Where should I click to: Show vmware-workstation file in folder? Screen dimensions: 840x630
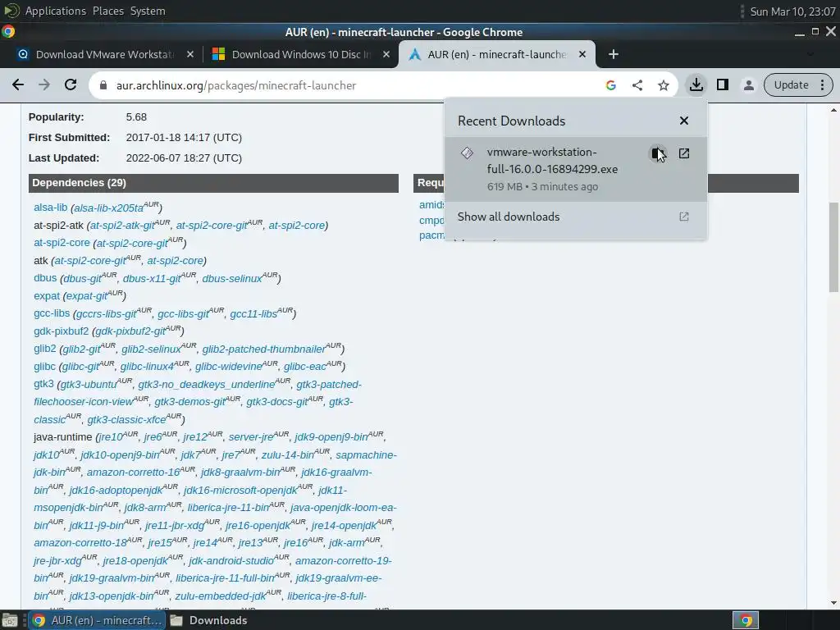pos(657,153)
